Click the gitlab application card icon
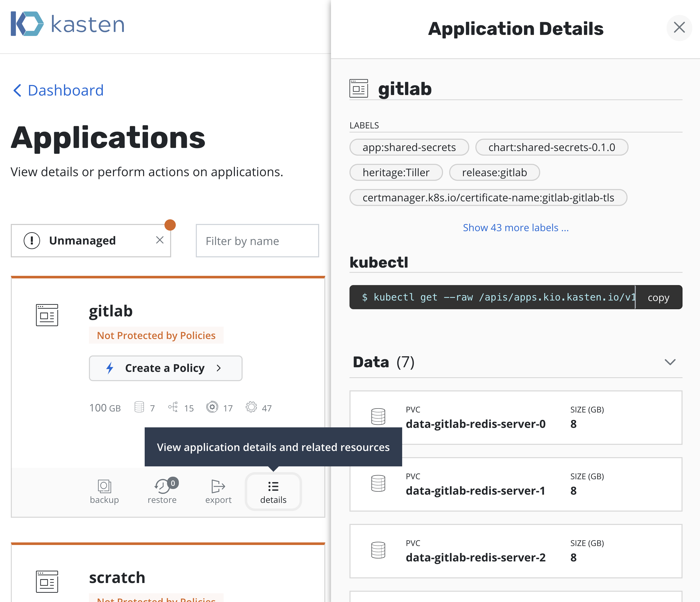 (x=47, y=315)
